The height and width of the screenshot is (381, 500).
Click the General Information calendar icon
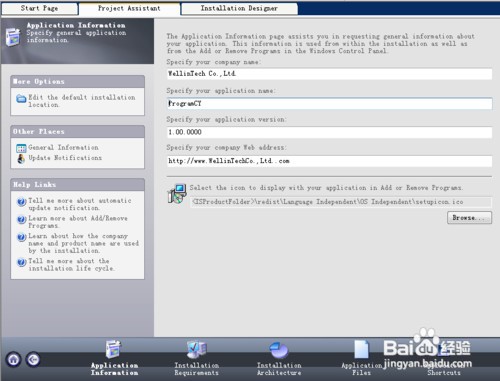coord(21,148)
